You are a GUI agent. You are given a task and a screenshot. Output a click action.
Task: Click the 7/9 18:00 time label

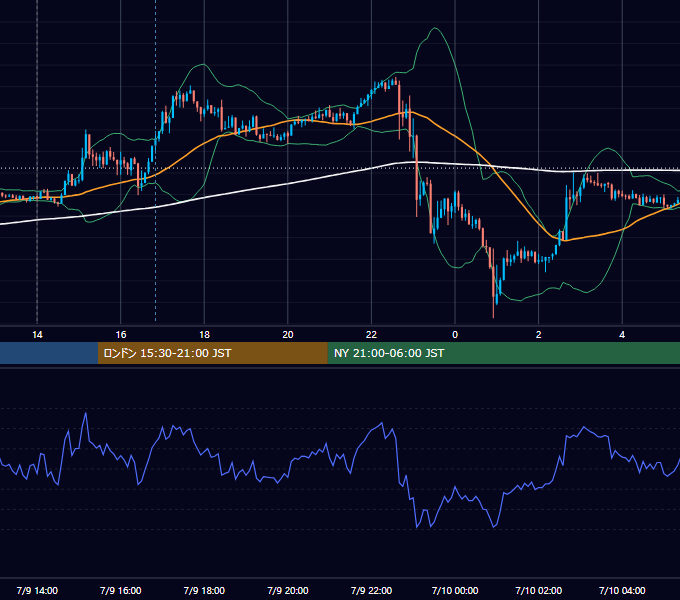[204, 590]
